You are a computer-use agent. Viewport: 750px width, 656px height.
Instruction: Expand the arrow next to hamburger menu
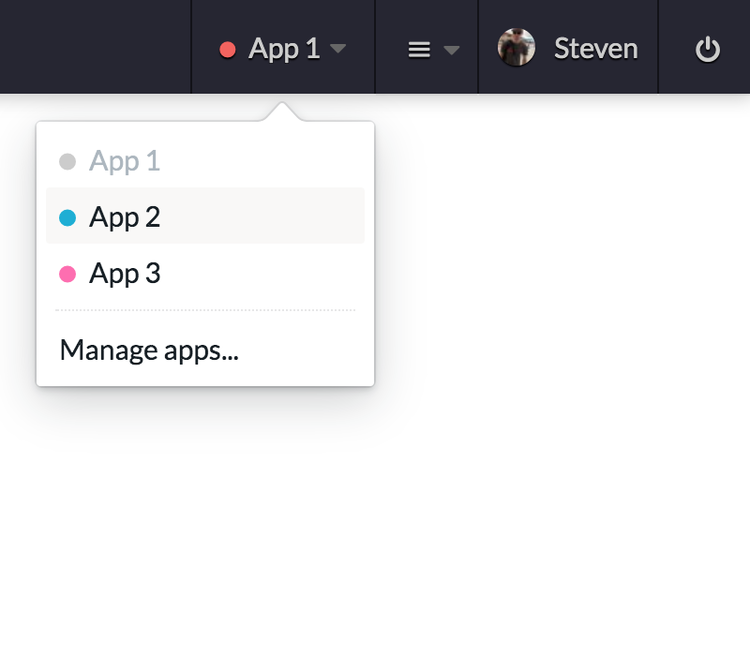tap(452, 50)
